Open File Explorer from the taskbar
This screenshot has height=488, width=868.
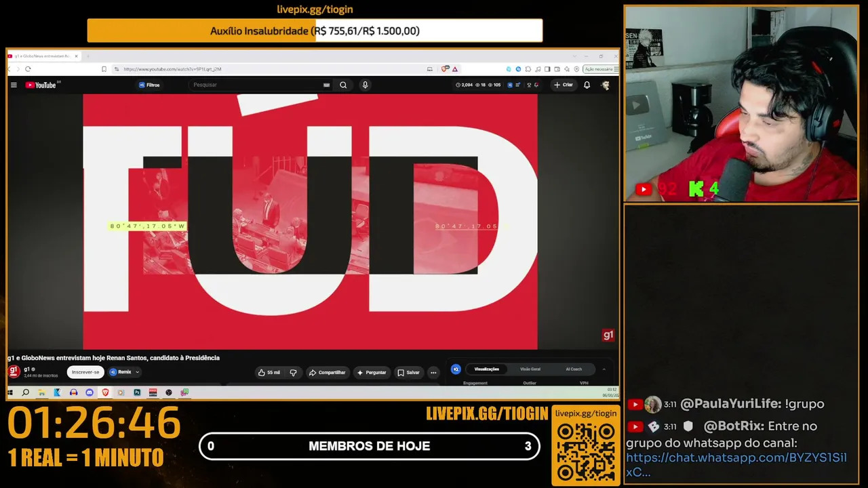click(41, 392)
